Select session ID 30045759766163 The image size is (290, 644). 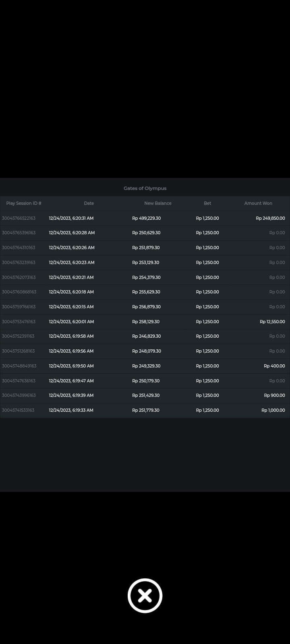(19, 307)
